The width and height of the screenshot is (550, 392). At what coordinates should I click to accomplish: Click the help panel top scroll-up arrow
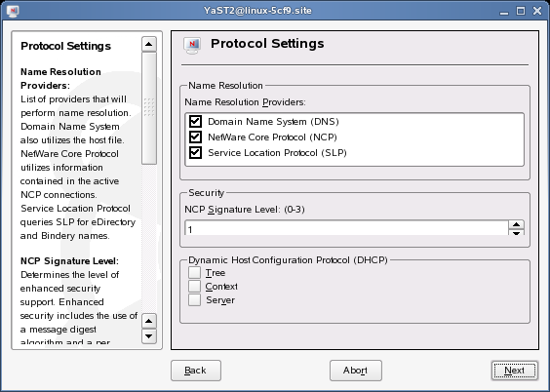[149, 44]
